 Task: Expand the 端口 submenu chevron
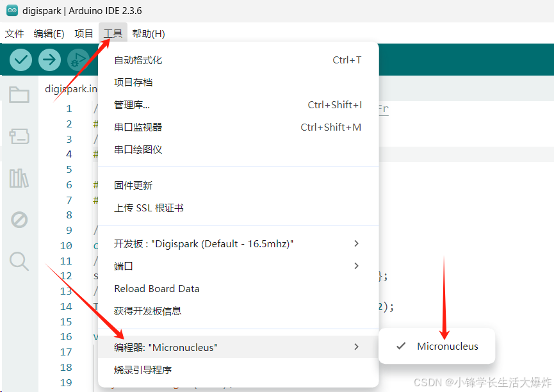[x=356, y=266]
